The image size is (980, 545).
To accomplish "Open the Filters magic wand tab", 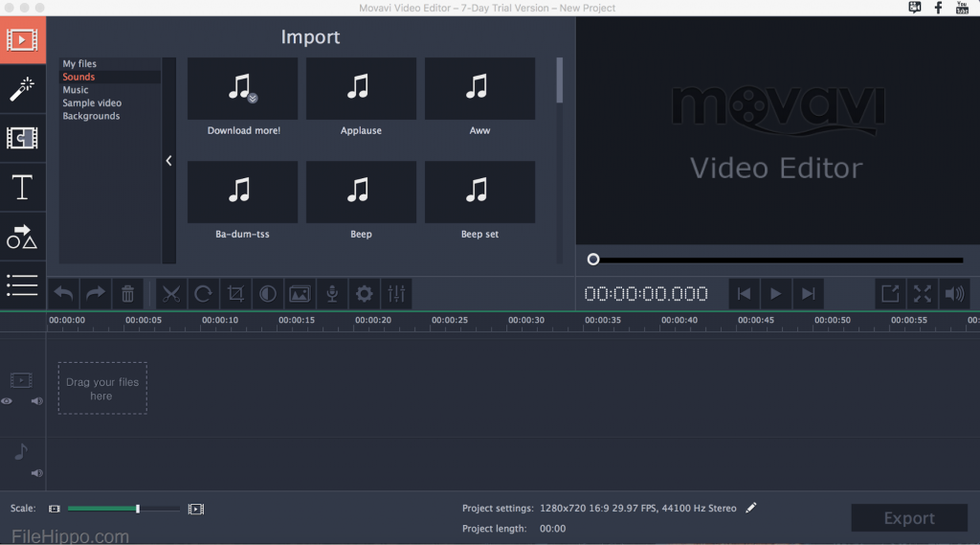I will (23, 89).
